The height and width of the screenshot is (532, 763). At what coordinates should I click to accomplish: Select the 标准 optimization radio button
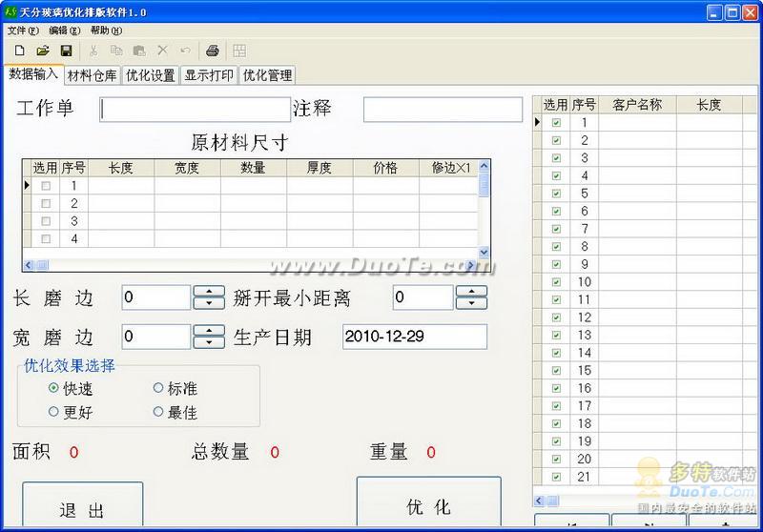[x=158, y=388]
